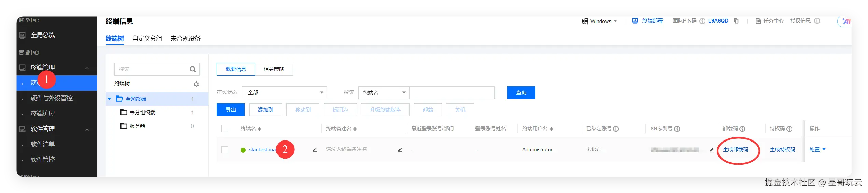Switch to the 终端树 tab

coord(115,39)
